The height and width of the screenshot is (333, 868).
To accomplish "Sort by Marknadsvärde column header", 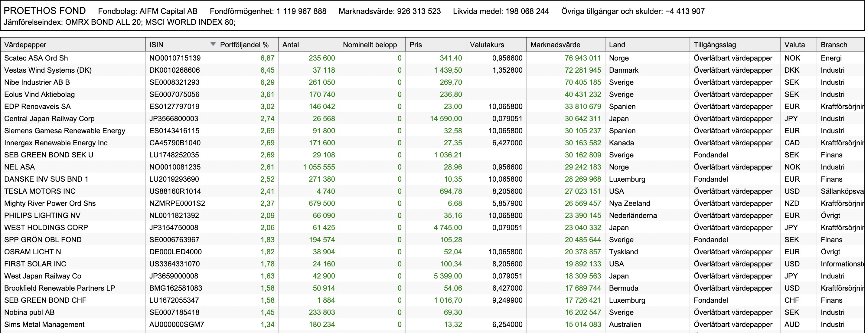I will (x=566, y=45).
